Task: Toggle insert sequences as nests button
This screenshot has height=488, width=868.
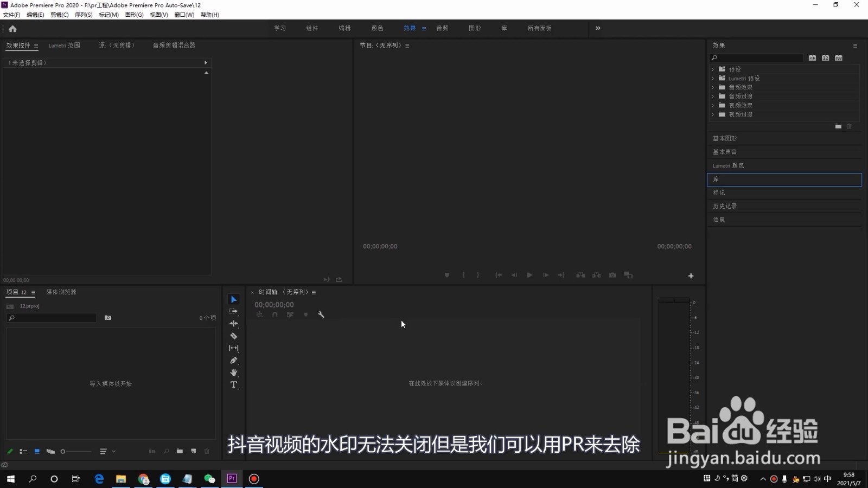Action: 259,314
